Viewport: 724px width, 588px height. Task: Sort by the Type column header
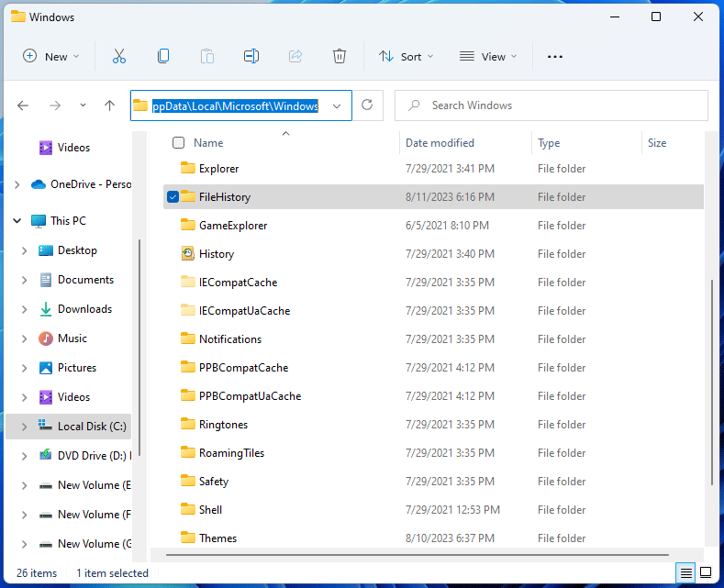[549, 143]
